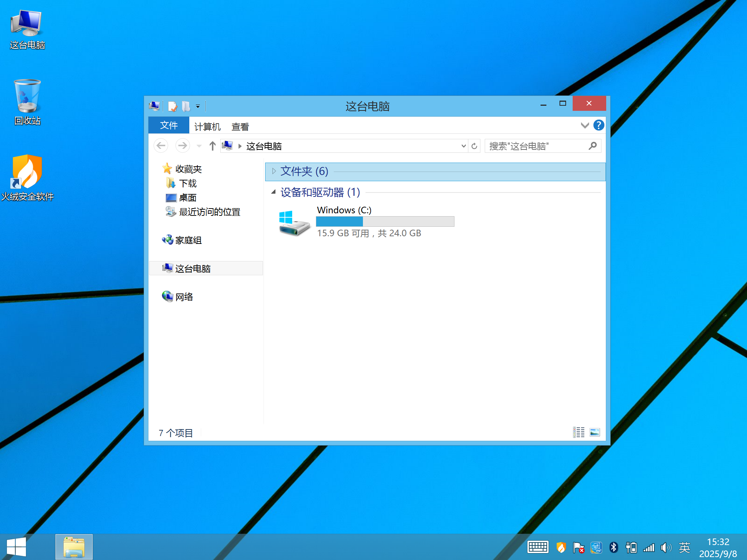Refresh the current folder view
Image resolution: width=747 pixels, height=560 pixels.
pyautogui.click(x=474, y=146)
